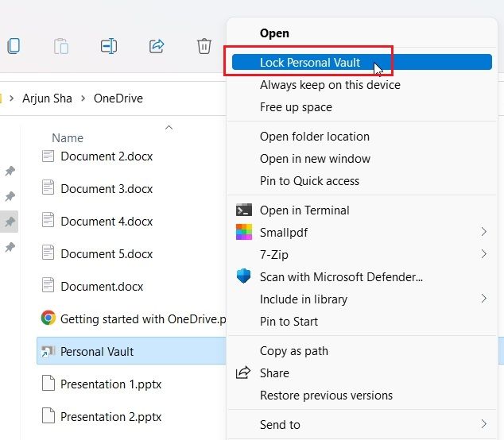
Task: Click the Personal Vault shortcut icon
Action: pos(48,351)
